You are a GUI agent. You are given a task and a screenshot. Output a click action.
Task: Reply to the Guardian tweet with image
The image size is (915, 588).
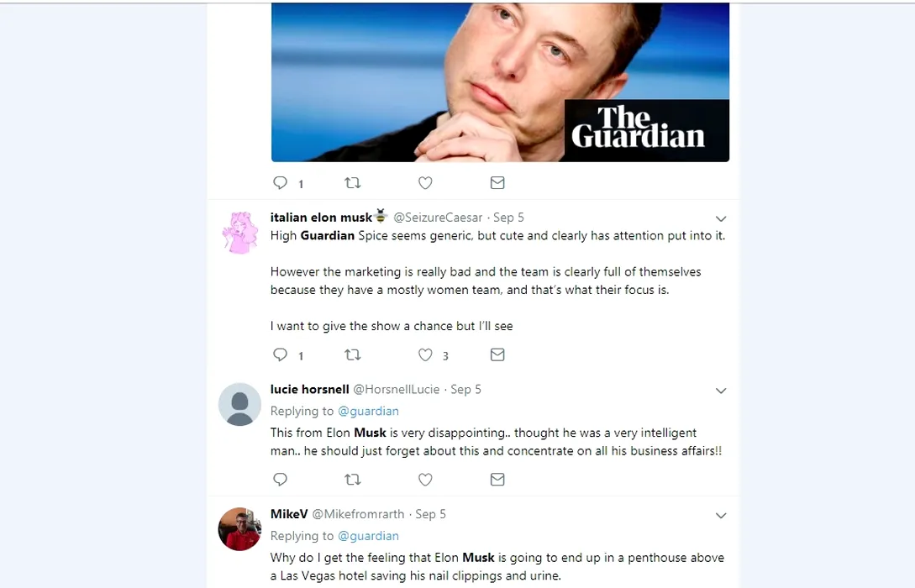281,183
